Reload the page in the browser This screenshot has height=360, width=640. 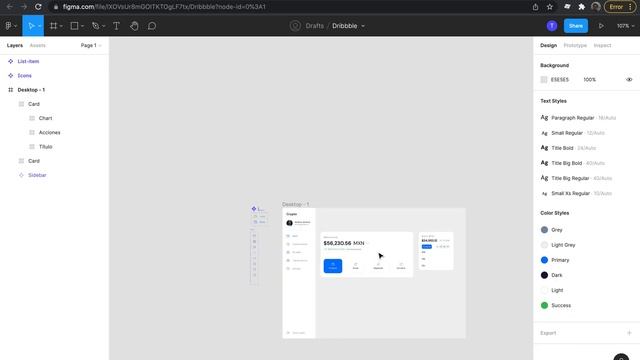38,7
